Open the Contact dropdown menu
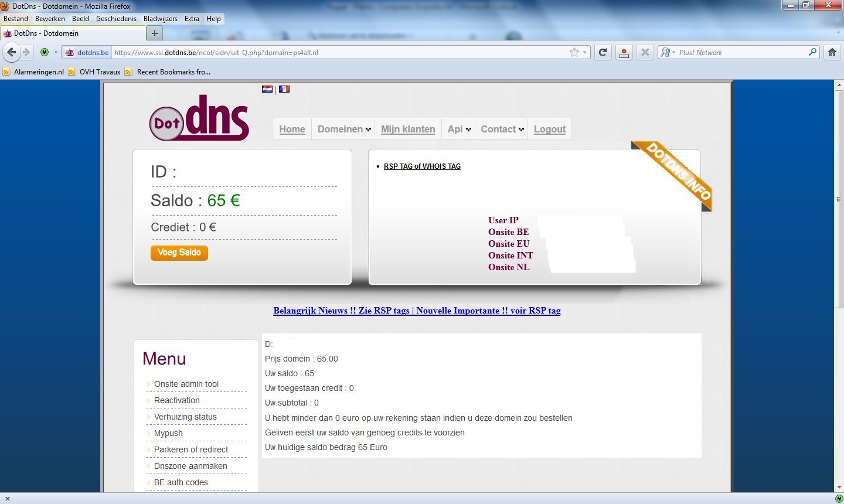844x504 pixels. tap(502, 129)
